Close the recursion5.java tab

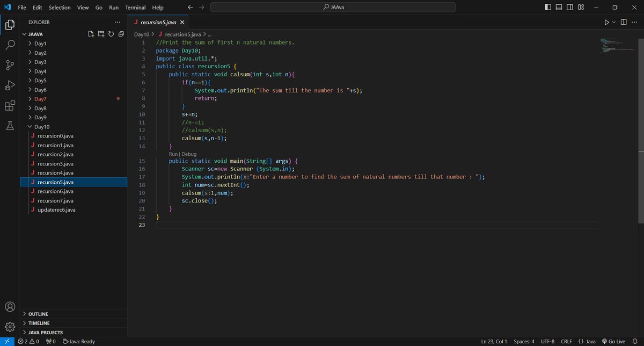[182, 23]
